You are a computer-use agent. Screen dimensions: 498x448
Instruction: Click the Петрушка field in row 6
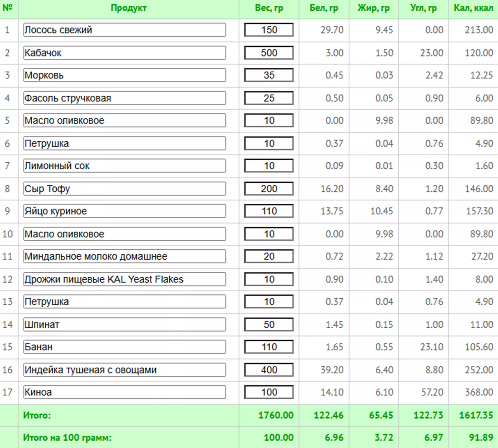[125, 143]
